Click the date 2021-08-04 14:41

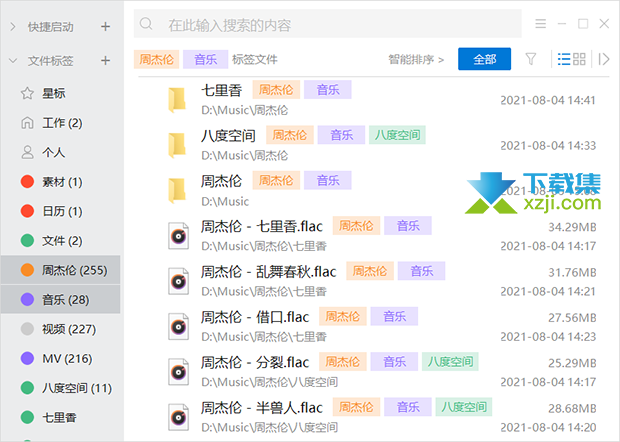pos(548,100)
